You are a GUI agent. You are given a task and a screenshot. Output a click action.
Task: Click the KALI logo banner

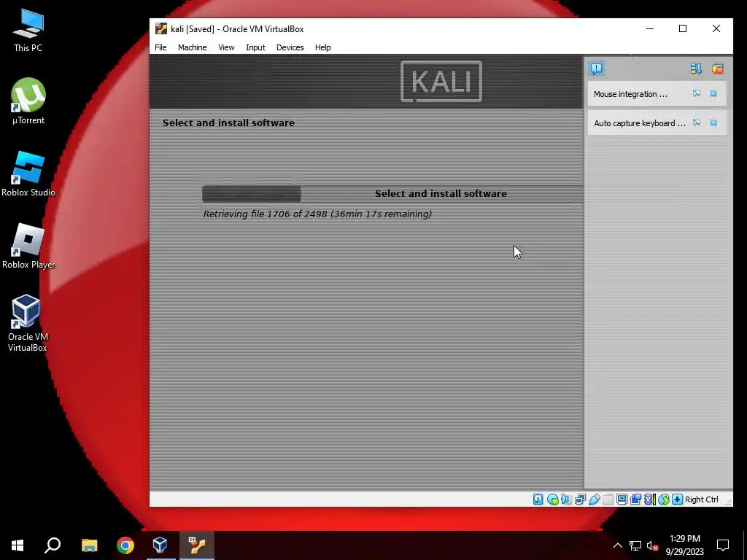click(441, 82)
